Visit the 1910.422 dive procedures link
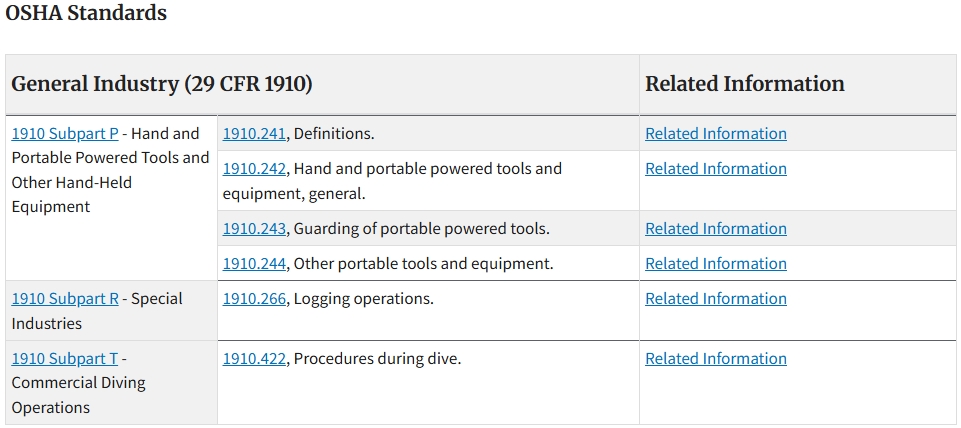Viewport: 961px width, 428px height. tap(254, 359)
